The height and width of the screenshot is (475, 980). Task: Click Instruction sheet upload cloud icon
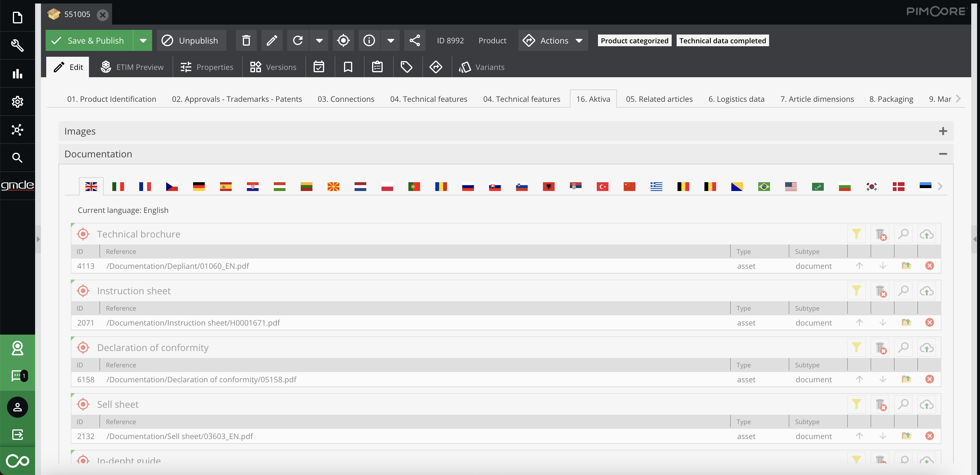(926, 291)
